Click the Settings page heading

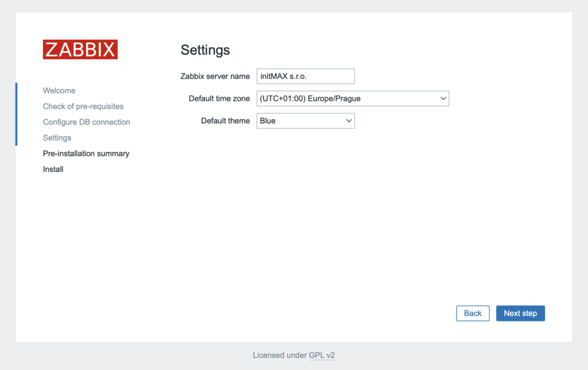coord(205,50)
